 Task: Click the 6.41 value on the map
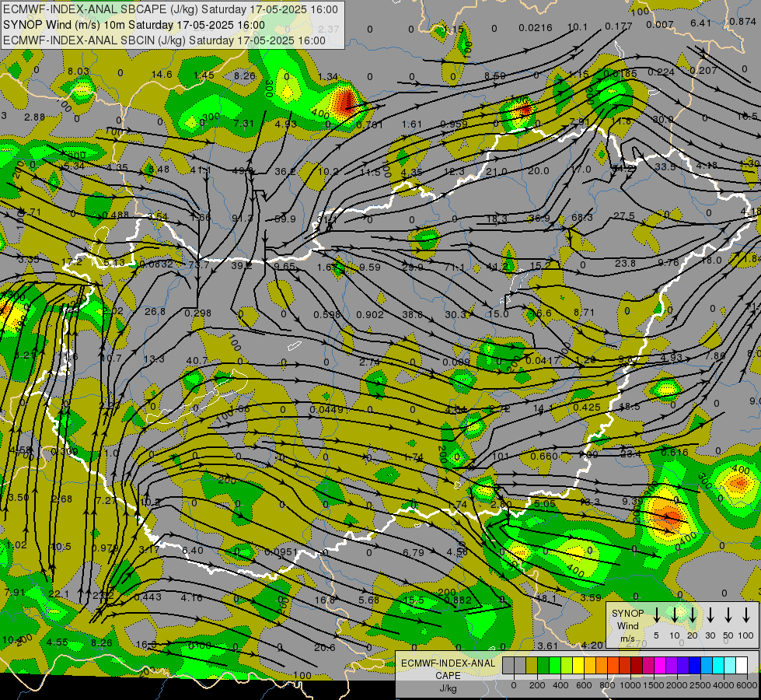click(700, 23)
